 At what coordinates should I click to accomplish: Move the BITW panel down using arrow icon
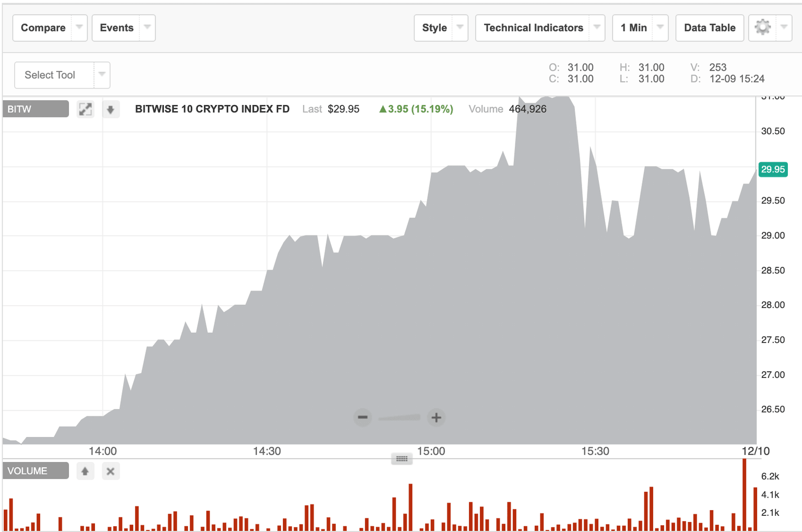(x=111, y=109)
